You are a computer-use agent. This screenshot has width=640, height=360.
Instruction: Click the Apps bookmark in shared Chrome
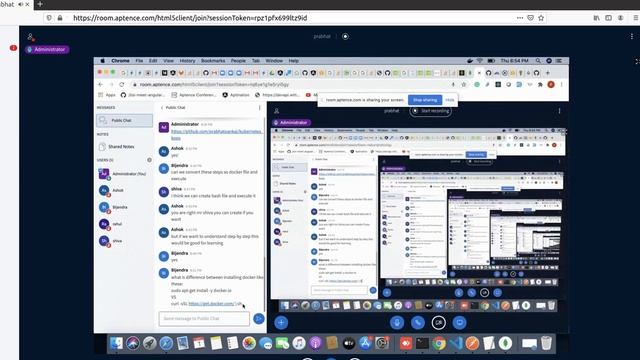(107, 95)
